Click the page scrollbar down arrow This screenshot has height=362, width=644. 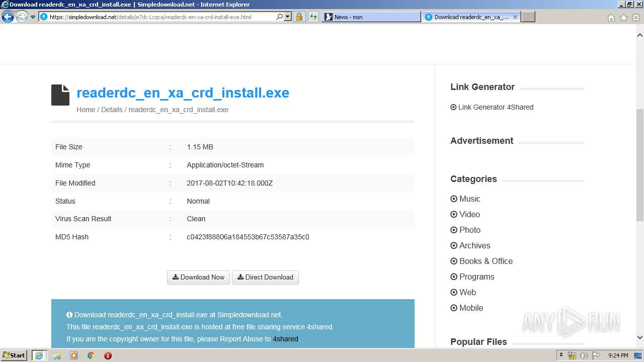(640, 338)
